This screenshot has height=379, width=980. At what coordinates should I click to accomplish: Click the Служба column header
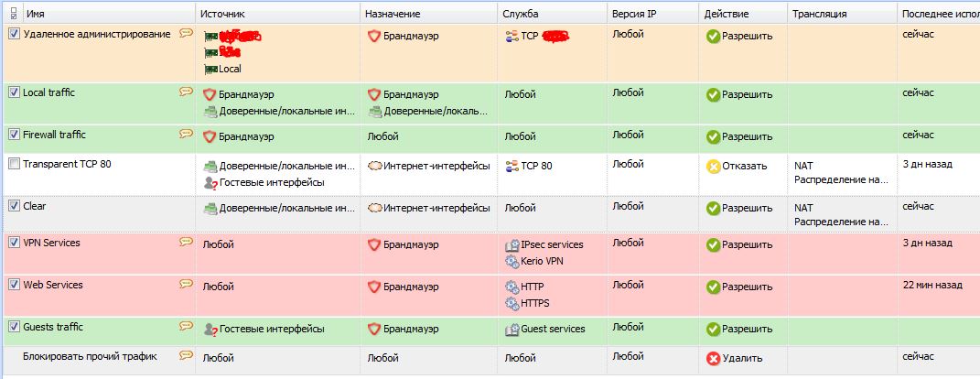click(520, 15)
